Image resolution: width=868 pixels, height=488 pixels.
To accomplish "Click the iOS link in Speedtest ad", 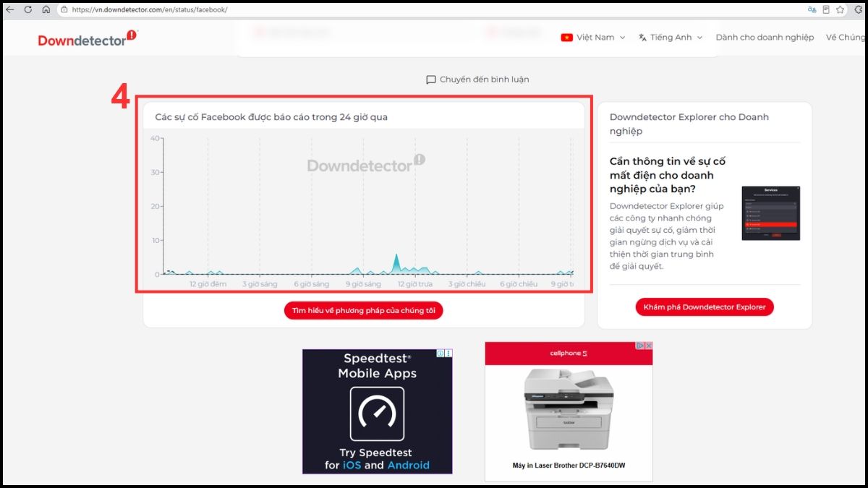I will (x=352, y=465).
